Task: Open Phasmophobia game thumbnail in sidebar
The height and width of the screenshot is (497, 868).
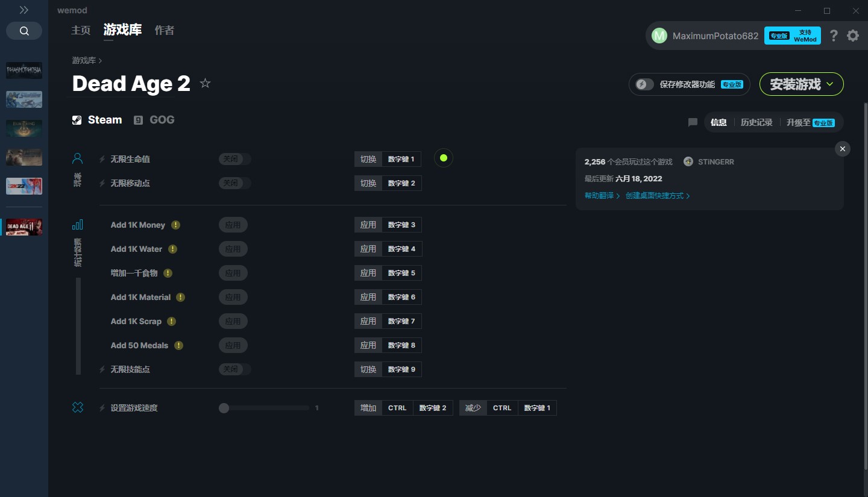Action: (x=24, y=70)
